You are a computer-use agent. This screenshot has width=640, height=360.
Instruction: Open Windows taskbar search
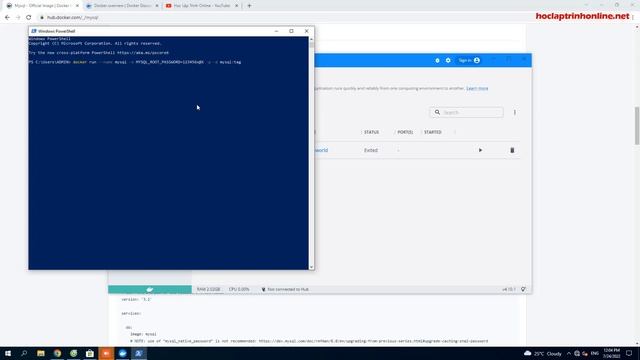[x=24, y=353]
